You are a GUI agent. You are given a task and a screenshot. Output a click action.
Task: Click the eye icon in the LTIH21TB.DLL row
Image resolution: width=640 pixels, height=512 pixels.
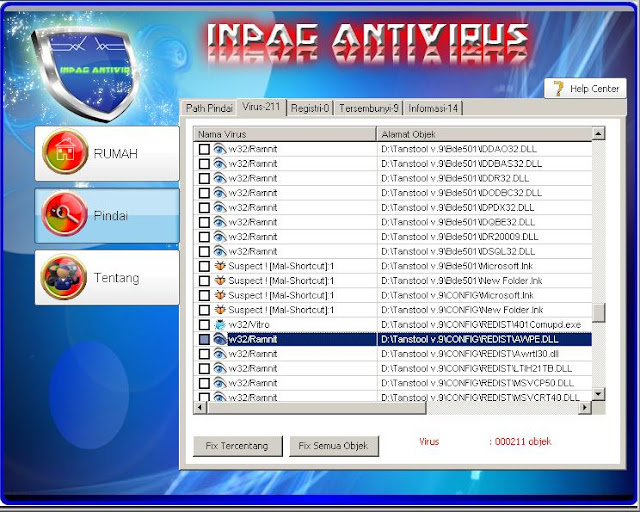pos(220,369)
